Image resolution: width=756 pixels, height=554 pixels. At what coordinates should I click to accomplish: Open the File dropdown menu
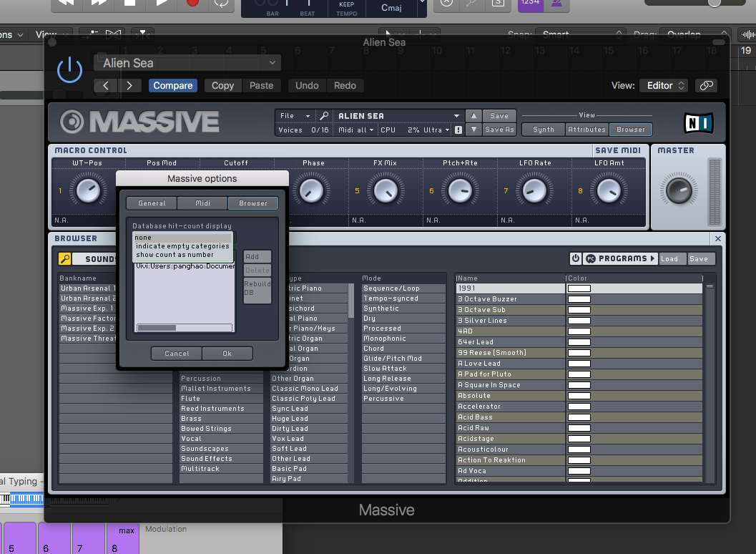tap(295, 116)
